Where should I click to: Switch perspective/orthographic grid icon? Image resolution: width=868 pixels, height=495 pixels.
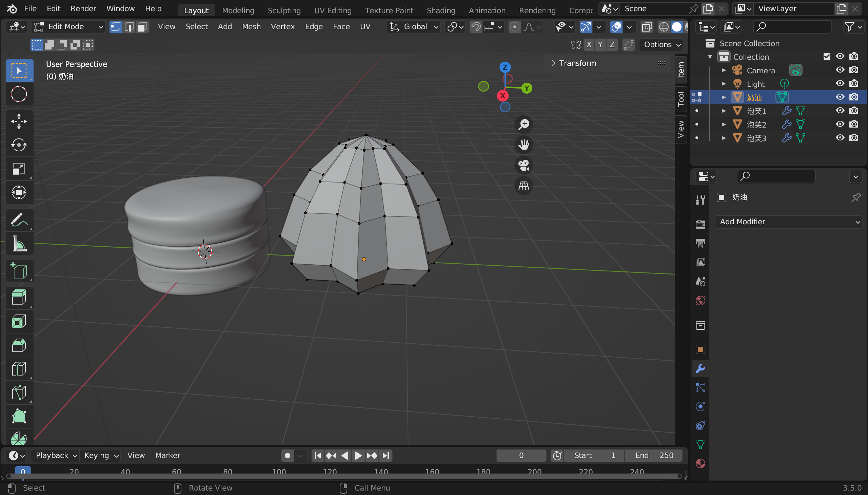[524, 186]
